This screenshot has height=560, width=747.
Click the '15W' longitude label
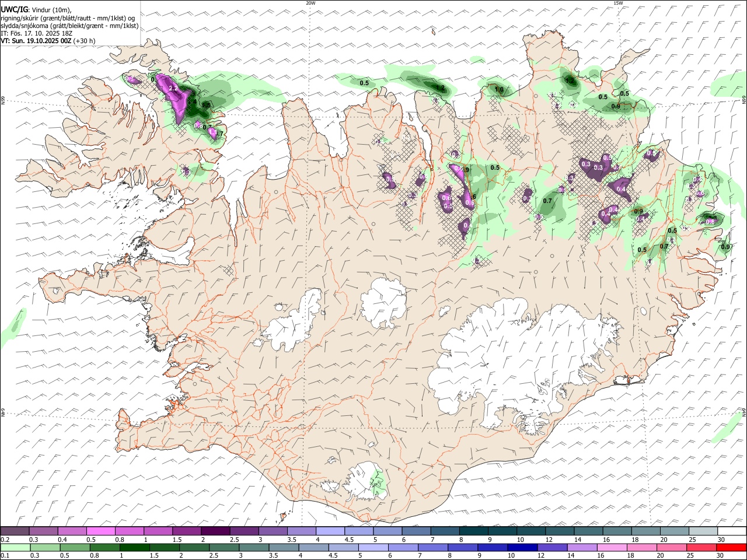(x=618, y=3)
